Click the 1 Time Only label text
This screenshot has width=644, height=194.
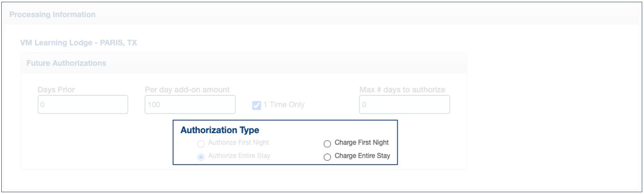(284, 105)
